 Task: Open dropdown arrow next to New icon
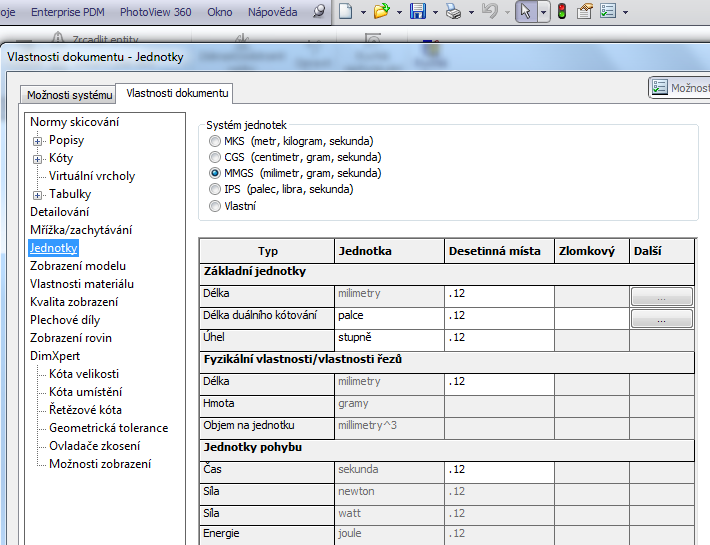click(363, 12)
